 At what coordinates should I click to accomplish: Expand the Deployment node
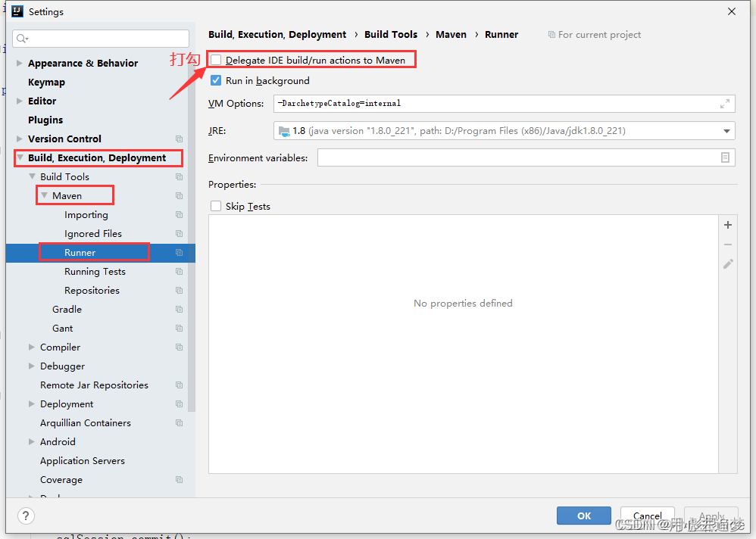[x=31, y=403]
